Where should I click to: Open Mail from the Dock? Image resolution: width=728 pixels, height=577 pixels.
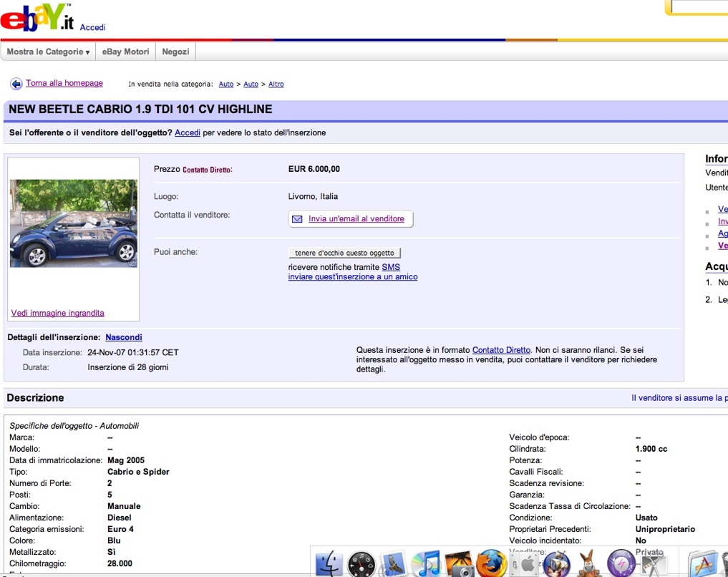[x=394, y=563]
